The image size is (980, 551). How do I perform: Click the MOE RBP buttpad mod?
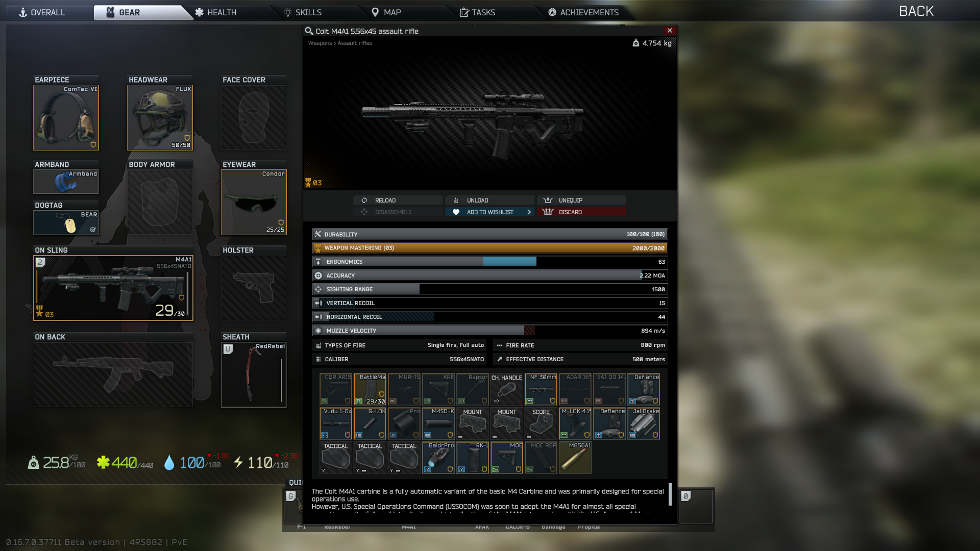pyautogui.click(x=541, y=458)
